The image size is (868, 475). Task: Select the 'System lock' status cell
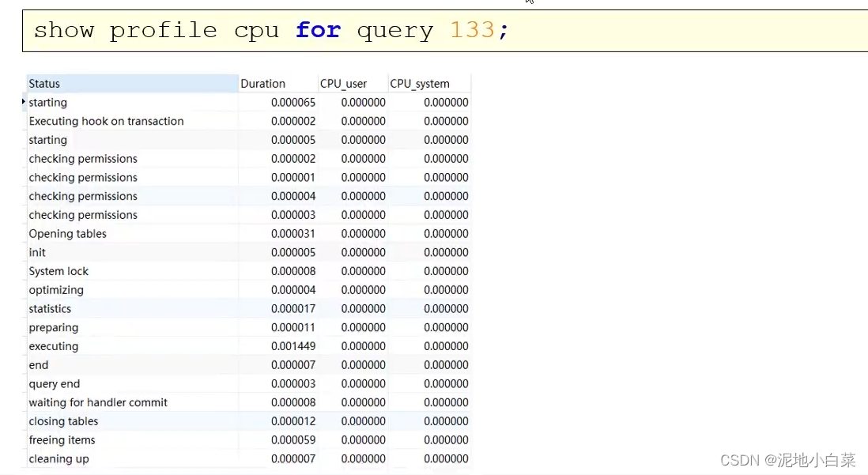(x=132, y=271)
